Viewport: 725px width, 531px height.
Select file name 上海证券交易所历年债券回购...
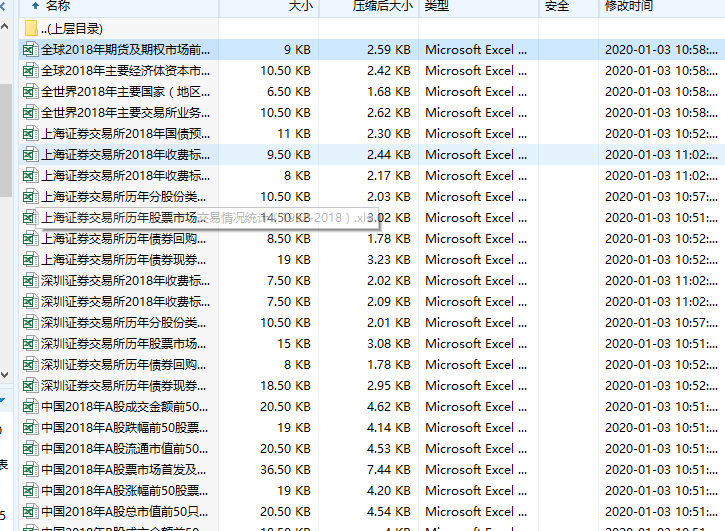123,239
